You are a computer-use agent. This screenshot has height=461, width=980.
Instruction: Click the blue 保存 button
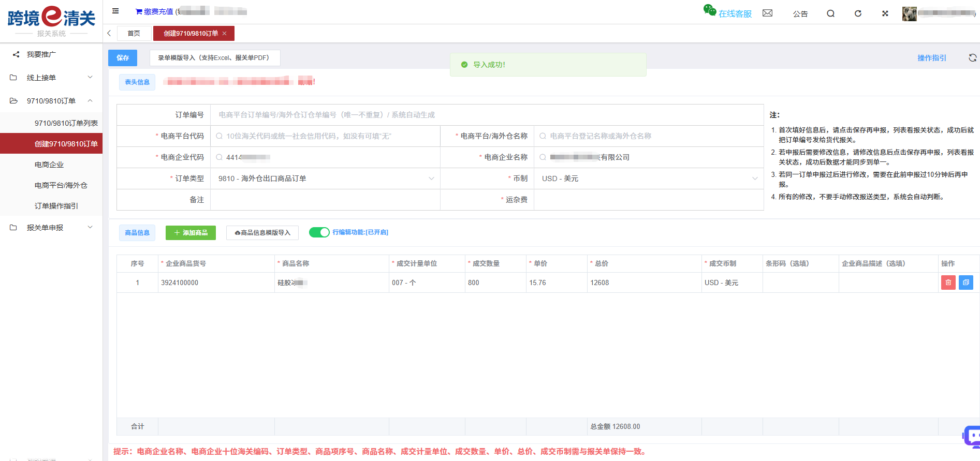coord(123,58)
